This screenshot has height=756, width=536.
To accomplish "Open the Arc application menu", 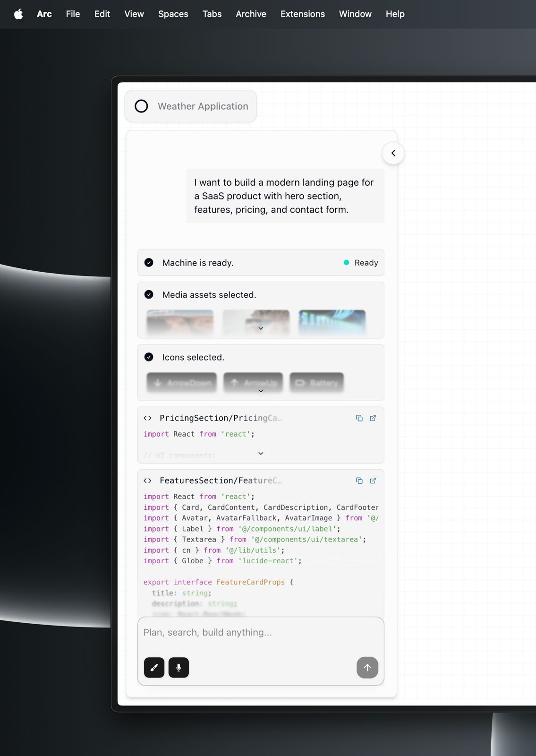I will click(x=44, y=14).
